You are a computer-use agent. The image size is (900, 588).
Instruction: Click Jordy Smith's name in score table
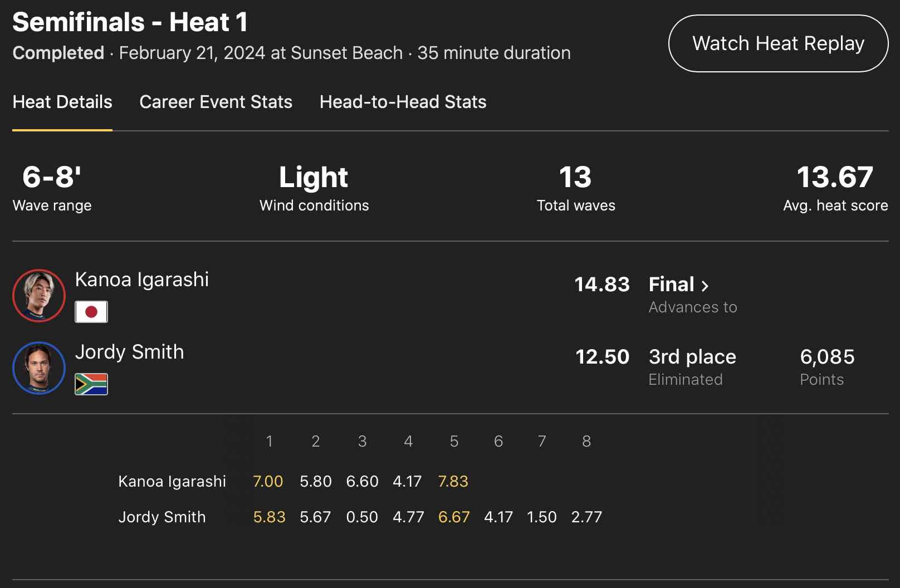[x=162, y=517]
